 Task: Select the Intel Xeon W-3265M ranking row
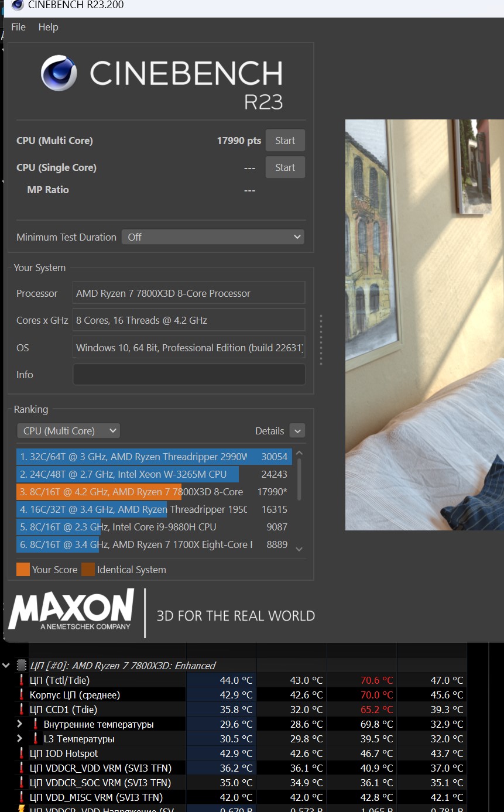click(153, 474)
